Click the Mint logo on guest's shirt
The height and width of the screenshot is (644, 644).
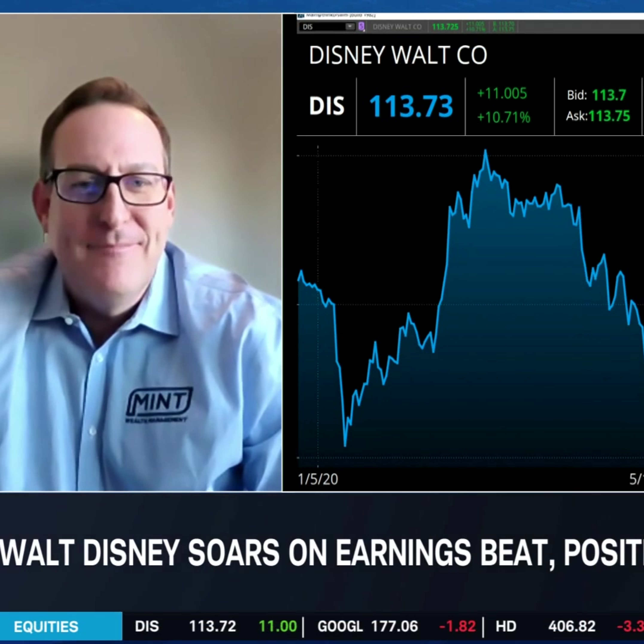[x=159, y=405]
